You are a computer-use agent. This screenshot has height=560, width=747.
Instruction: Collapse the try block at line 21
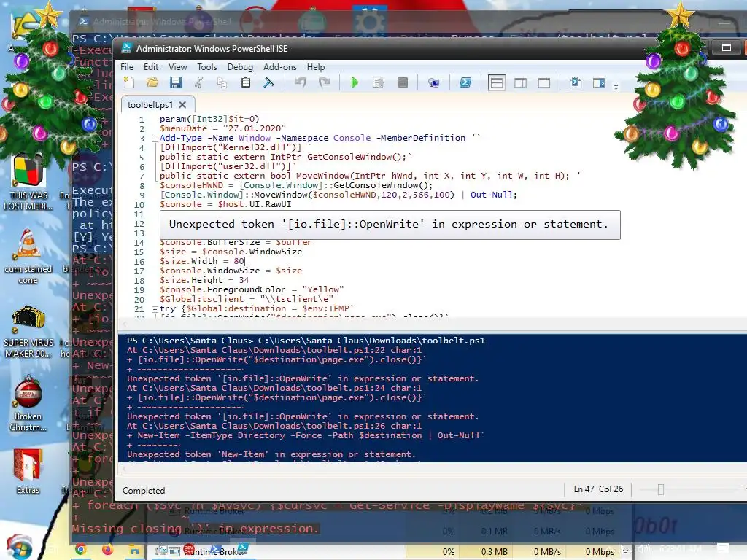[x=155, y=309]
